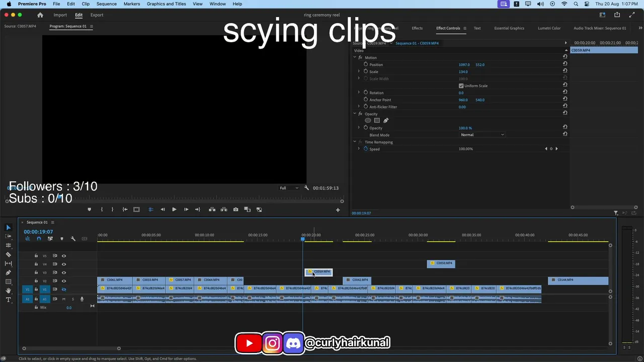Toggle Position animation stopwatch
This screenshot has width=644, height=362.
tap(366, 64)
